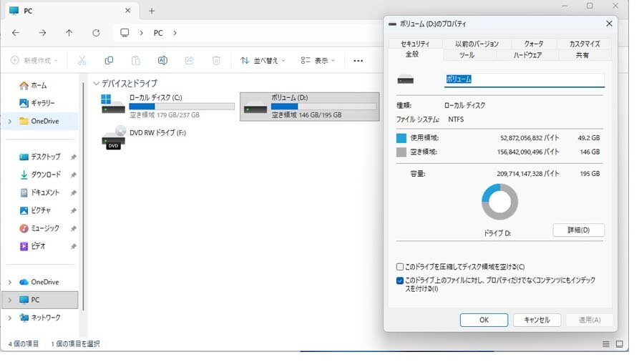The height and width of the screenshot is (362, 644).
Task: Select PC in the sidebar
Action: [x=40, y=300]
